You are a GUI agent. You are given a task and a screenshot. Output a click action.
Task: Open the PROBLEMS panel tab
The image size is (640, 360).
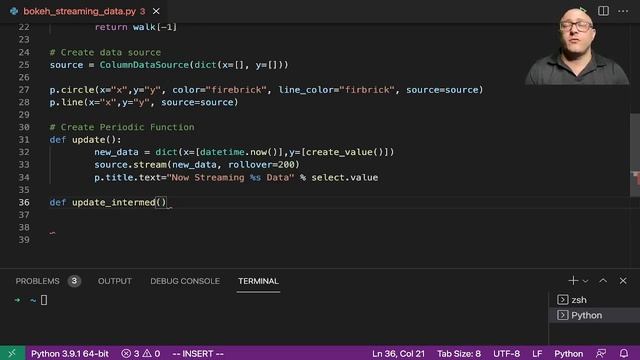click(x=38, y=281)
